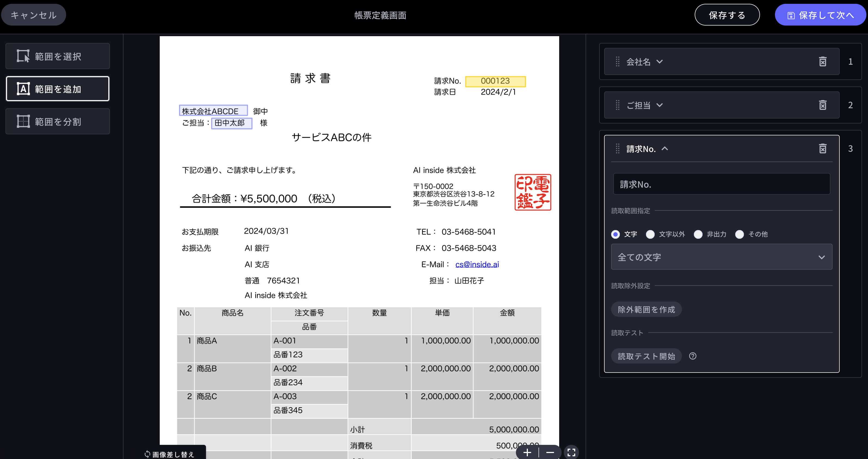The height and width of the screenshot is (459, 868).
Task: Enable the 非出力 option
Action: click(x=698, y=234)
